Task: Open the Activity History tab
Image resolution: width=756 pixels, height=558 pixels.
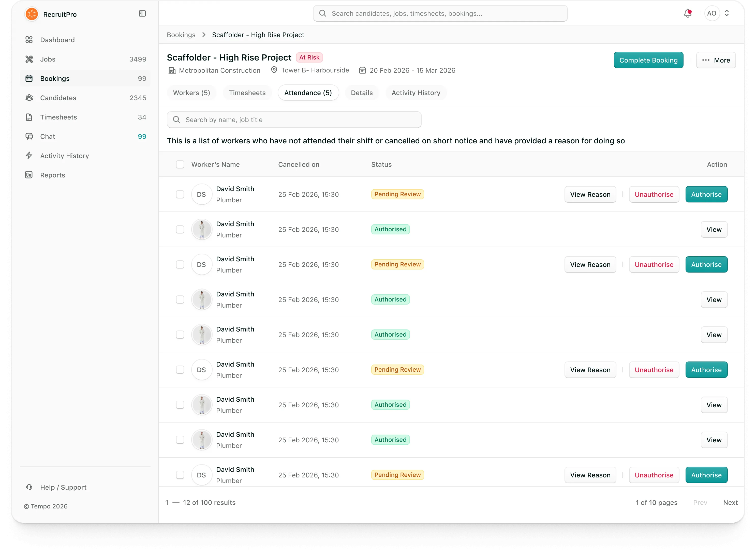Action: pos(416,93)
